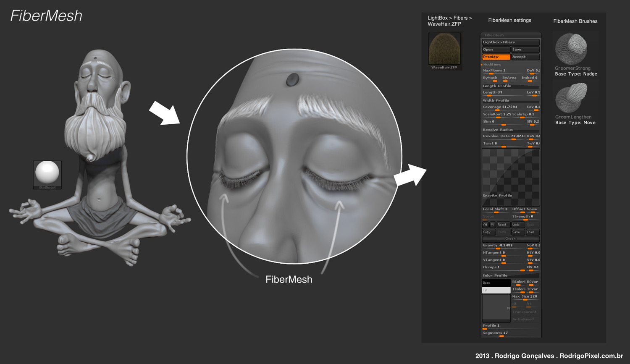Adjust the Coverage slider
Image resolution: width=630 pixels, height=364 pixels.
click(x=503, y=107)
